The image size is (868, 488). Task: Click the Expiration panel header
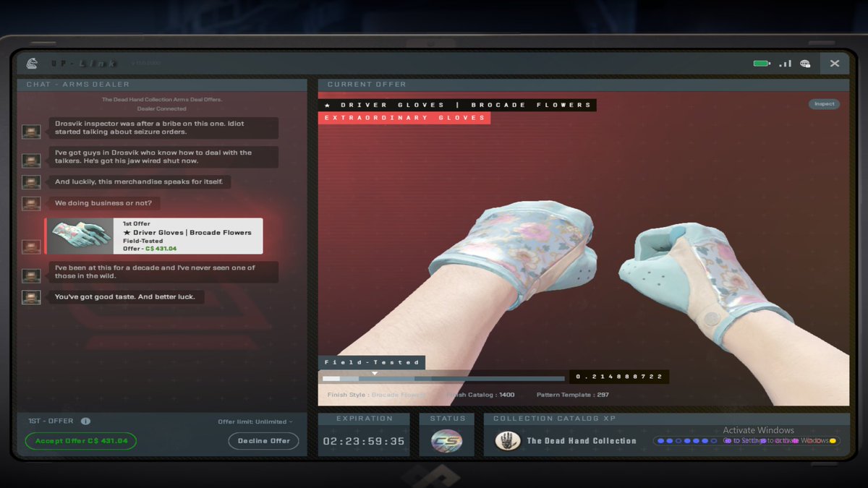(364, 419)
